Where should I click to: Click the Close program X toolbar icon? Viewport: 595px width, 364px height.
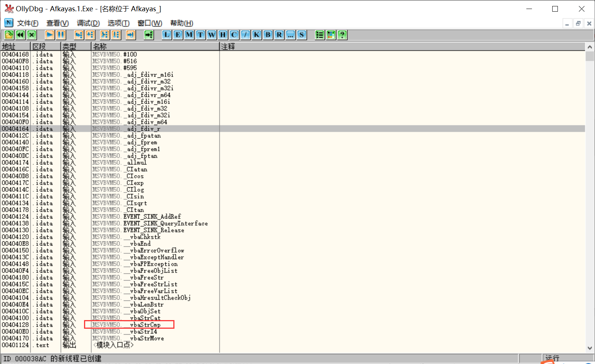pyautogui.click(x=32, y=35)
